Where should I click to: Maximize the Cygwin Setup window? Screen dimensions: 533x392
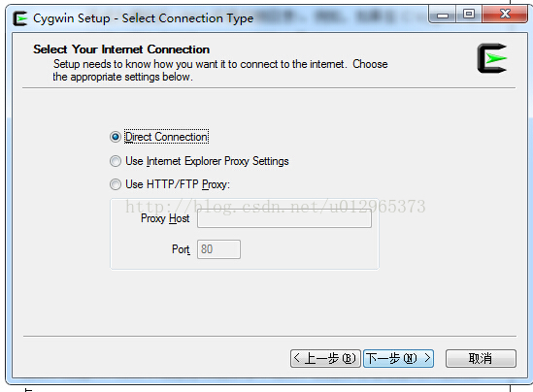pyautogui.click(x=469, y=14)
